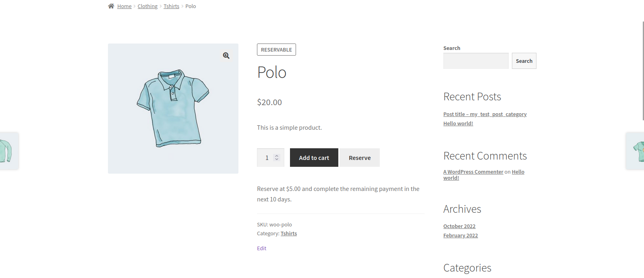Image resolution: width=644 pixels, height=278 pixels.
Task: View the February 2022 archive
Action: tap(460, 236)
